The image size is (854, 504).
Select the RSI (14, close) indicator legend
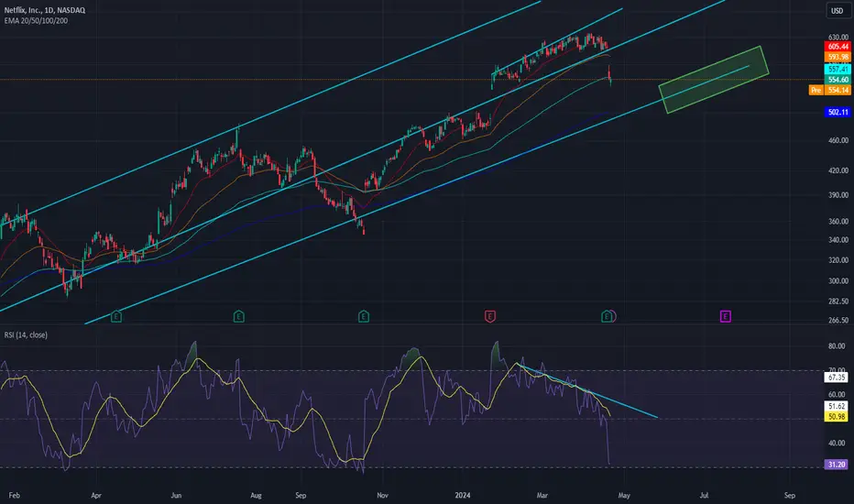click(x=26, y=334)
